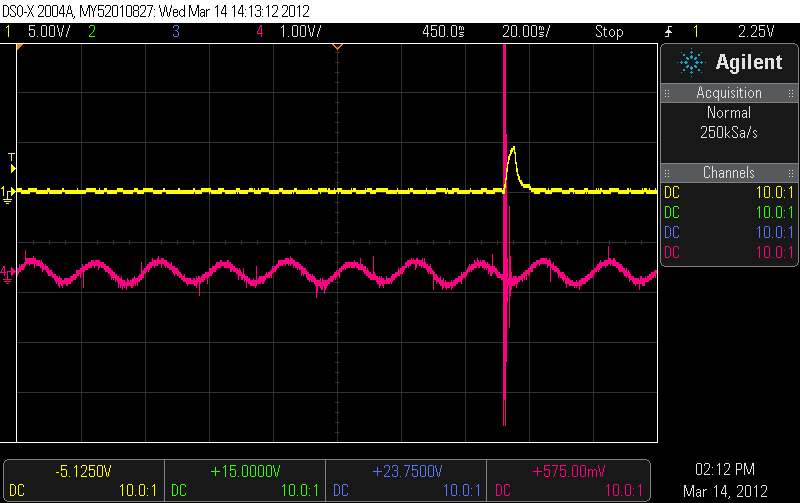Click the +23.7500V channel 3 offset value
The height and width of the screenshot is (503, 800).
point(407,471)
